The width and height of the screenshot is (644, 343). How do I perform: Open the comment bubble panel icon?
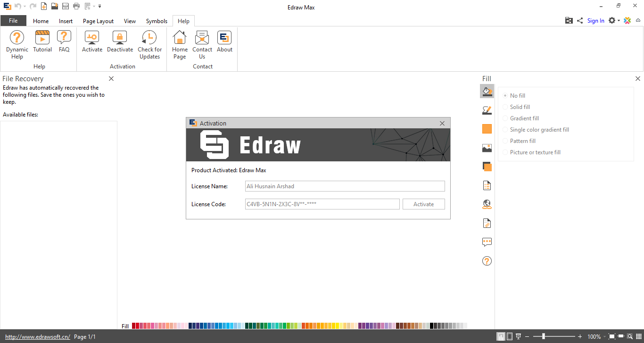pos(487,242)
